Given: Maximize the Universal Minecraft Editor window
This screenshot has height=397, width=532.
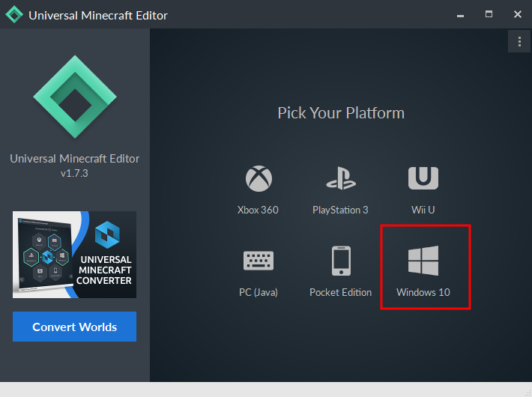Looking at the screenshot, I should [489, 14].
